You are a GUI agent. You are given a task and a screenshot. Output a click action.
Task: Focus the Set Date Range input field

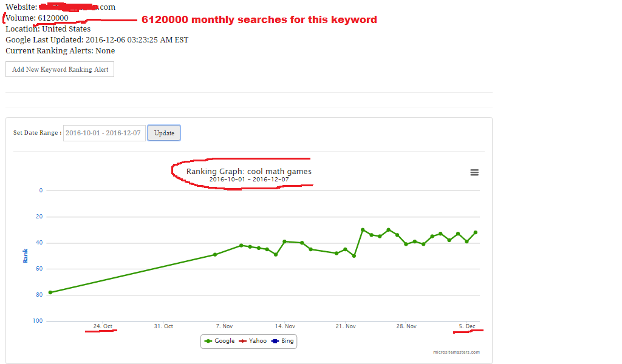coord(104,133)
